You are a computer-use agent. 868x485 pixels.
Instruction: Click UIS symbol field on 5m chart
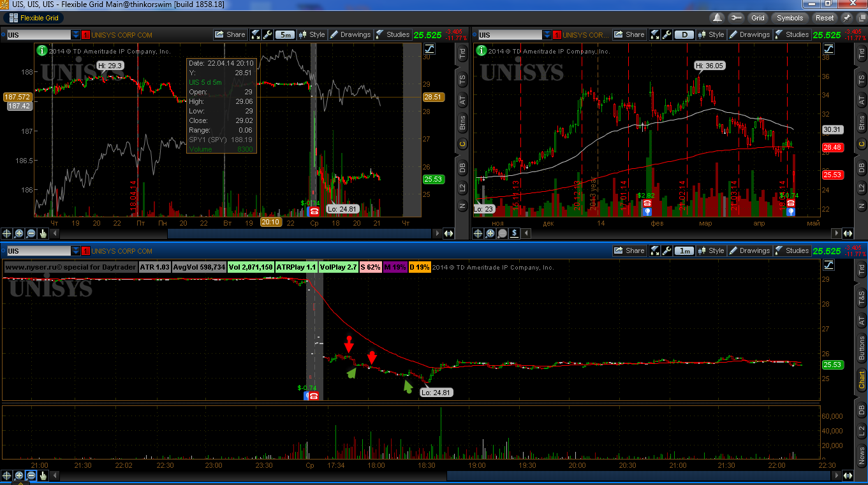tap(39, 34)
